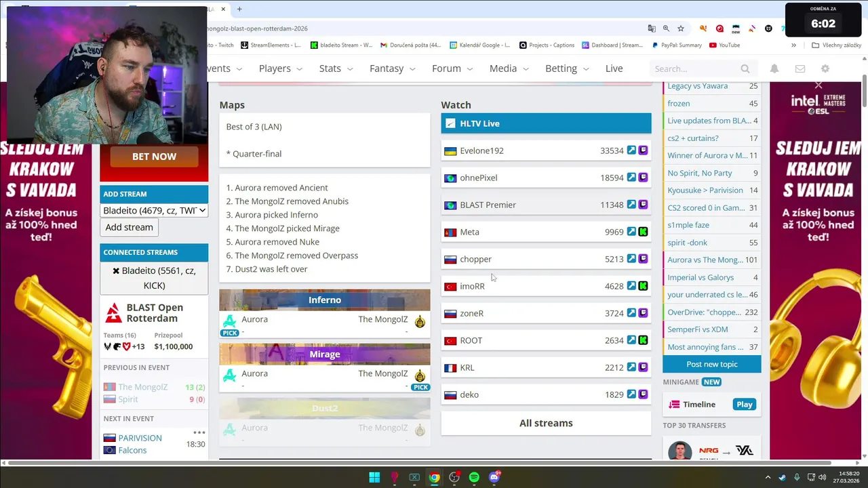Viewport: 868px width, 488px height.
Task: Open Inferno map header
Action: tap(324, 300)
